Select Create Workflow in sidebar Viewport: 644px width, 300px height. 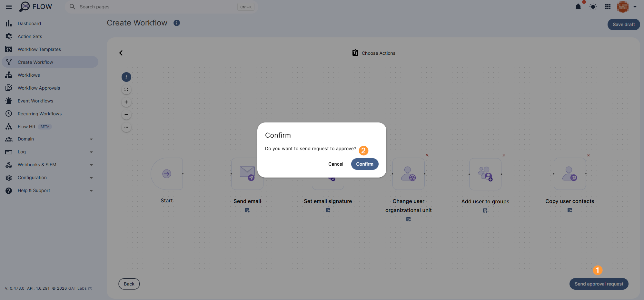pyautogui.click(x=50, y=62)
